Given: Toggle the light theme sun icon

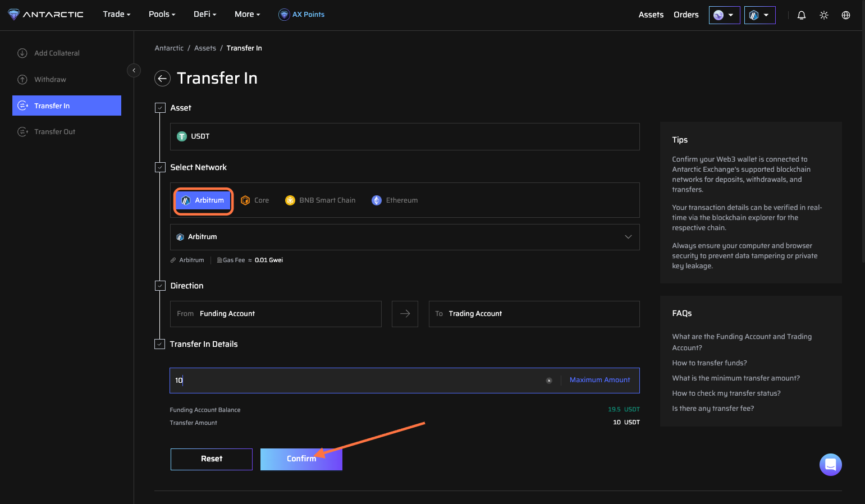Looking at the screenshot, I should [x=824, y=15].
